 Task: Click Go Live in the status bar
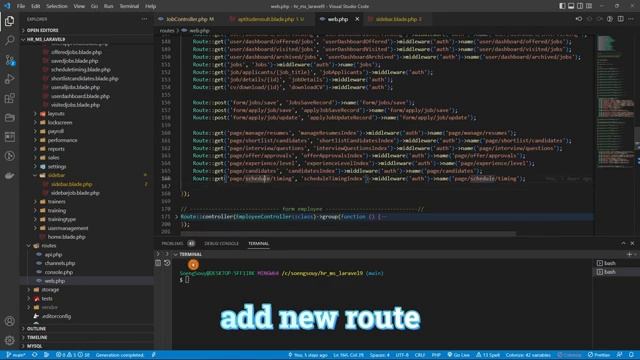(458, 355)
